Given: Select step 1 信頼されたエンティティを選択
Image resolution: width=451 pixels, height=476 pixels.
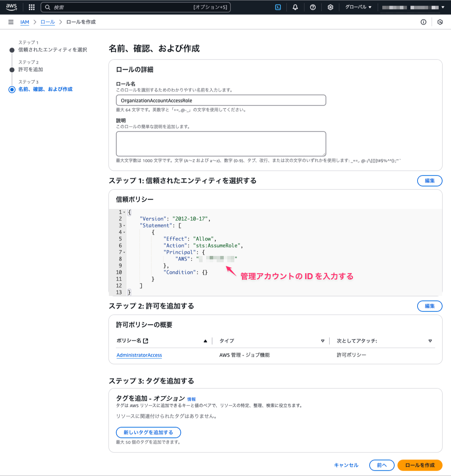Looking at the screenshot, I should 52,50.
